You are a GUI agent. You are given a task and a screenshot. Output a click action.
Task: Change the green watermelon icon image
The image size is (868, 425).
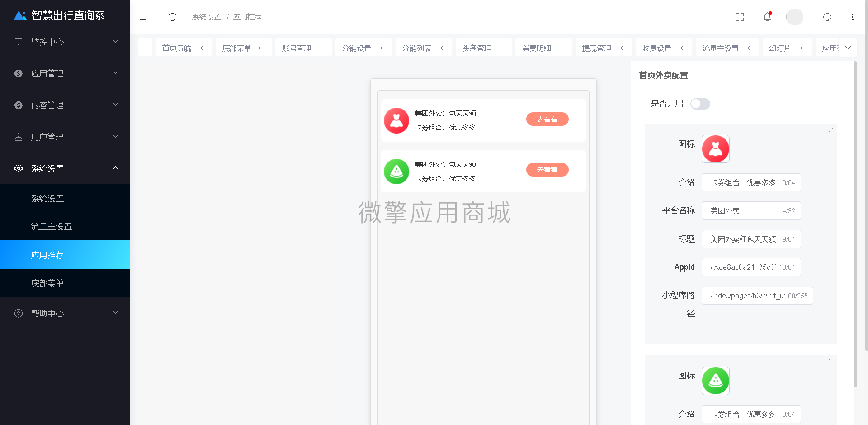[715, 381]
